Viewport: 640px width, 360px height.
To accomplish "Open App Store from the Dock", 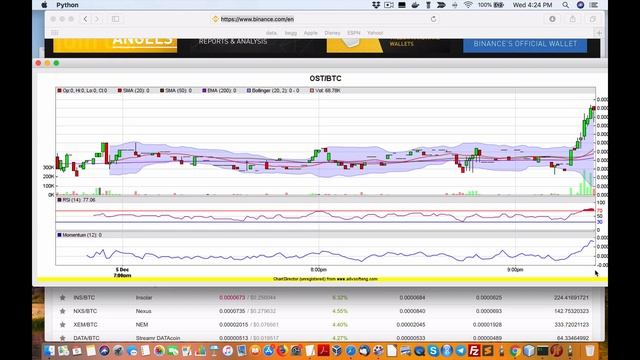I will [x=269, y=351].
